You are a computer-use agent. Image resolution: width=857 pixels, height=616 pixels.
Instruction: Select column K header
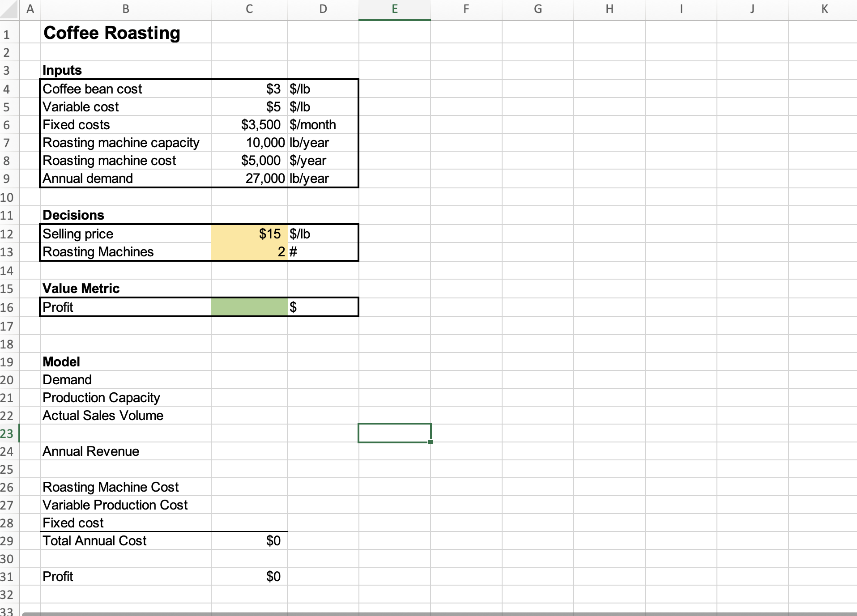point(823,9)
